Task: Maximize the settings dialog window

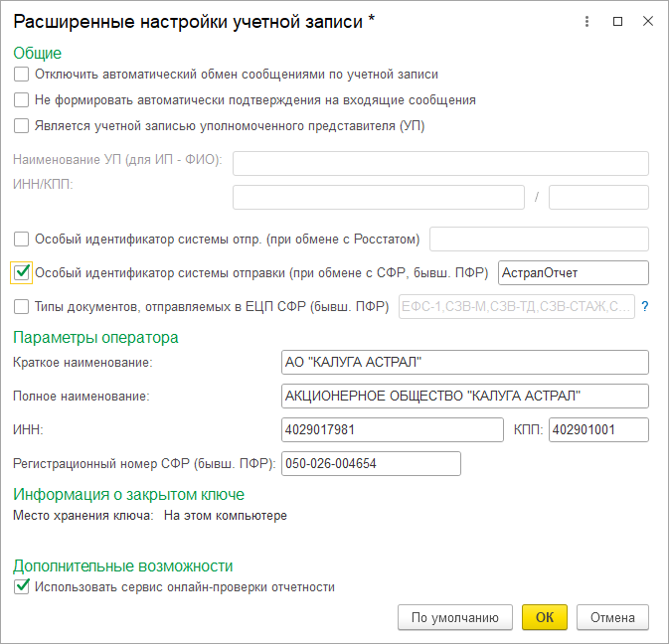Action: pos(617,21)
